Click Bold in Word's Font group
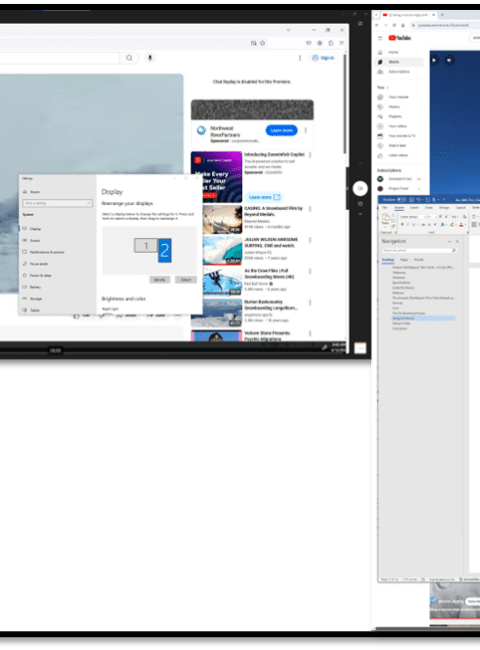The width and height of the screenshot is (480, 650). point(402,224)
